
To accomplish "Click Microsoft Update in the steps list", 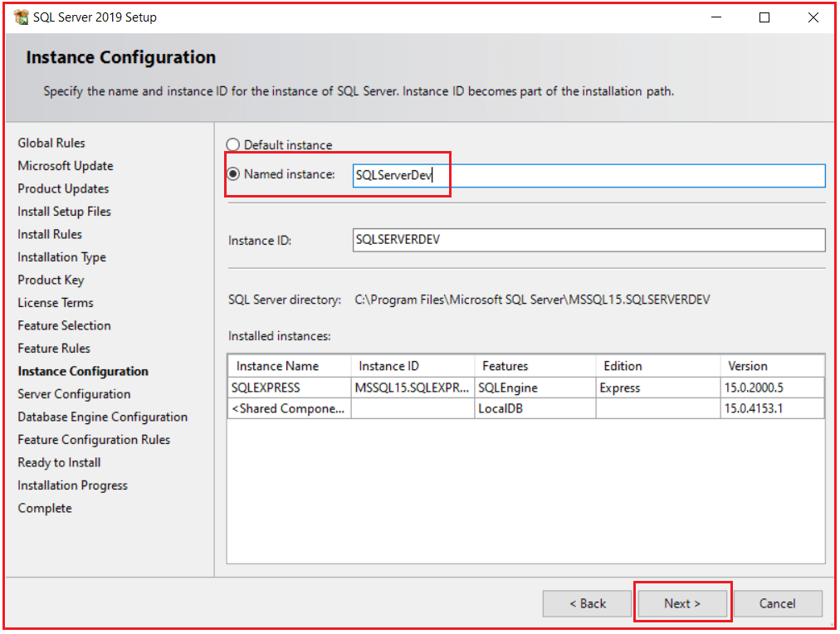I will click(x=66, y=166).
